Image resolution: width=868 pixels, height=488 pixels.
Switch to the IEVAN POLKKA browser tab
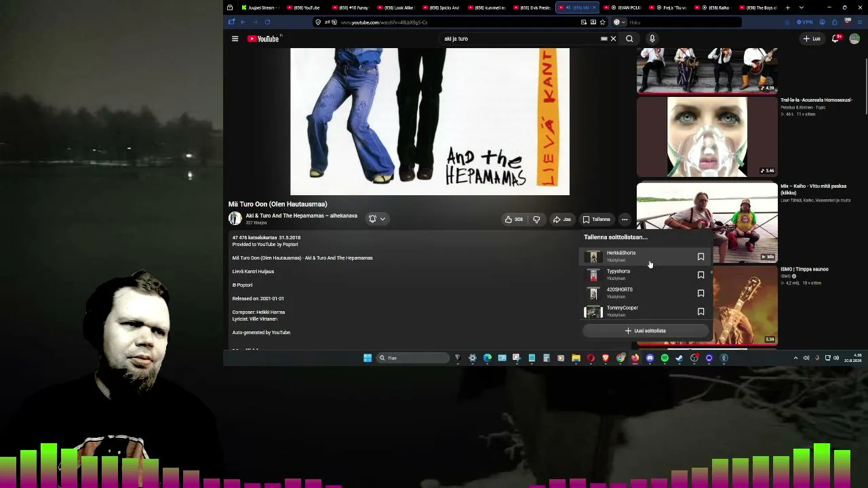pos(624,7)
